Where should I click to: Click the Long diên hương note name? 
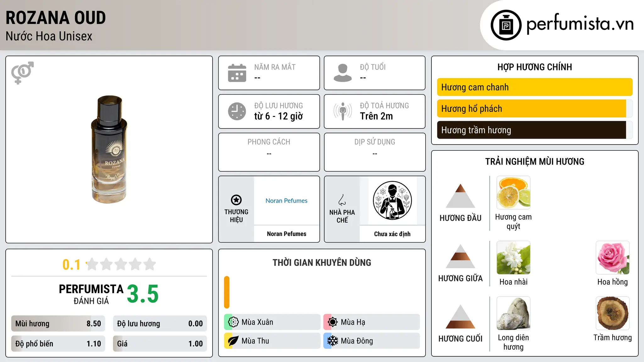[514, 342]
